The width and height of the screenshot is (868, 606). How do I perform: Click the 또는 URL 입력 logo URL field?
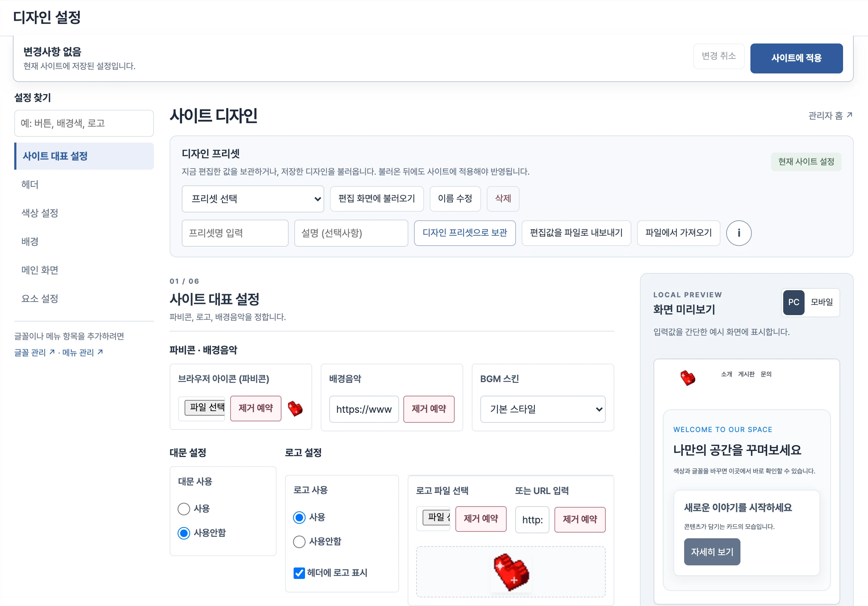point(532,520)
